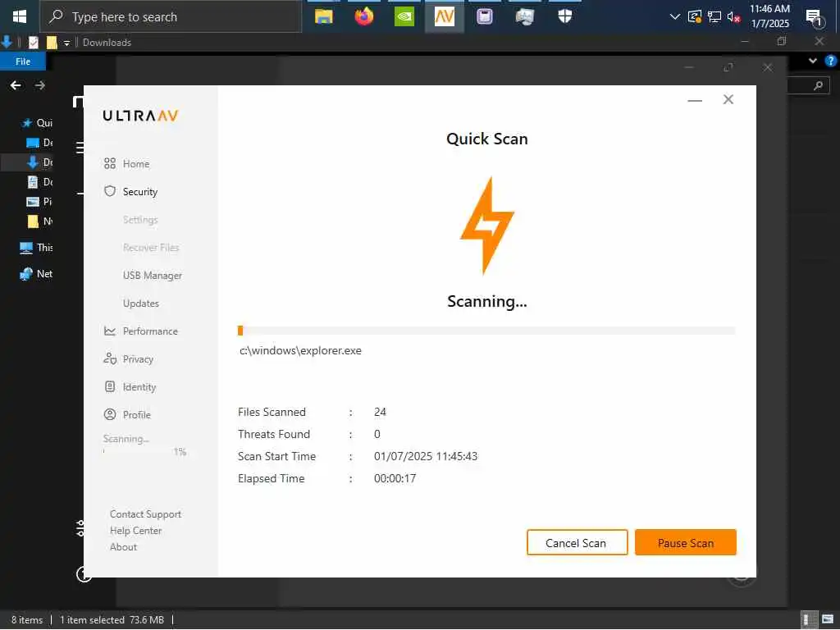
Task: Click the Security shield icon
Action: [110, 191]
